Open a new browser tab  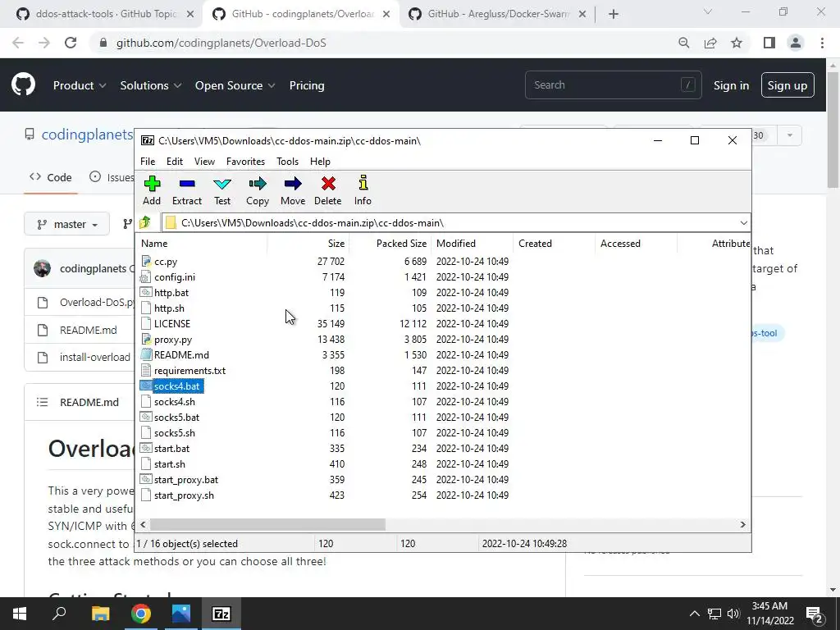click(614, 14)
